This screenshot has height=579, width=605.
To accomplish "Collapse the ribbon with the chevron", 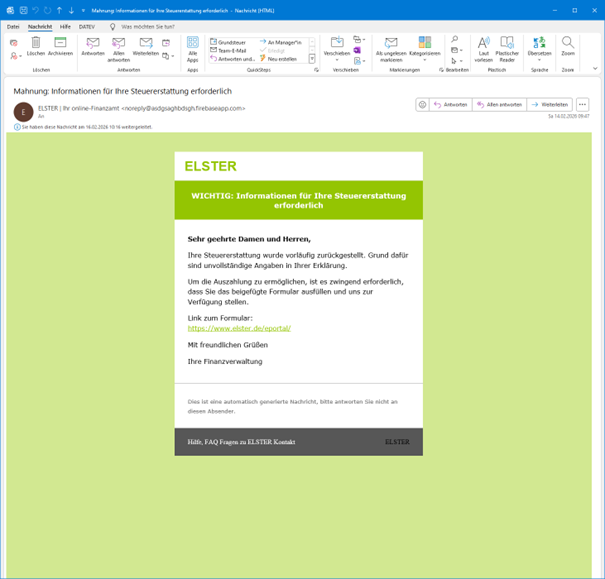I will tap(595, 68).
